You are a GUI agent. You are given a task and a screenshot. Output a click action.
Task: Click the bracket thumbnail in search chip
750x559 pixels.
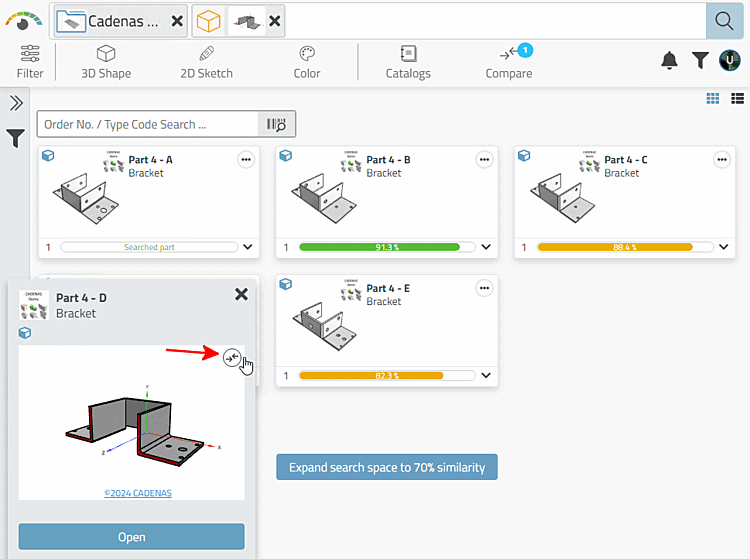coord(247,21)
